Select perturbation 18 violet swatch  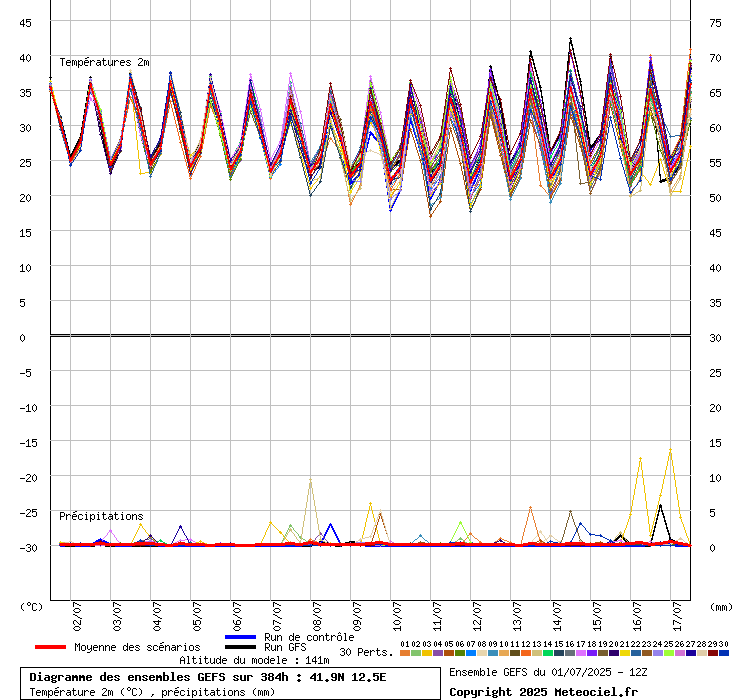click(x=592, y=653)
